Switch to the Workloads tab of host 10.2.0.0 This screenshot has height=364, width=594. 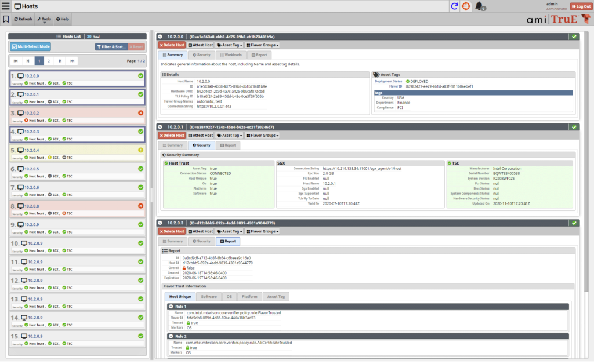click(230, 55)
